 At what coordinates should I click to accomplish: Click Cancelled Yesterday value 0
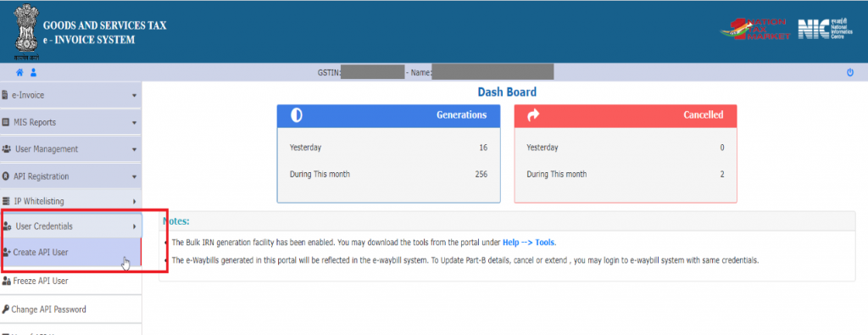pos(722,148)
